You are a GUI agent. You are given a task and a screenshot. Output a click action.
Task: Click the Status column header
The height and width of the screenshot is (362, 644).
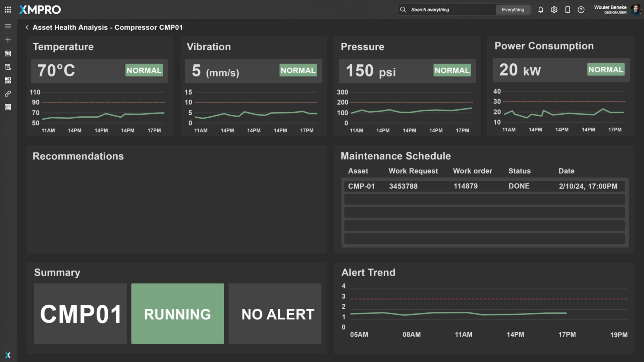(519, 171)
